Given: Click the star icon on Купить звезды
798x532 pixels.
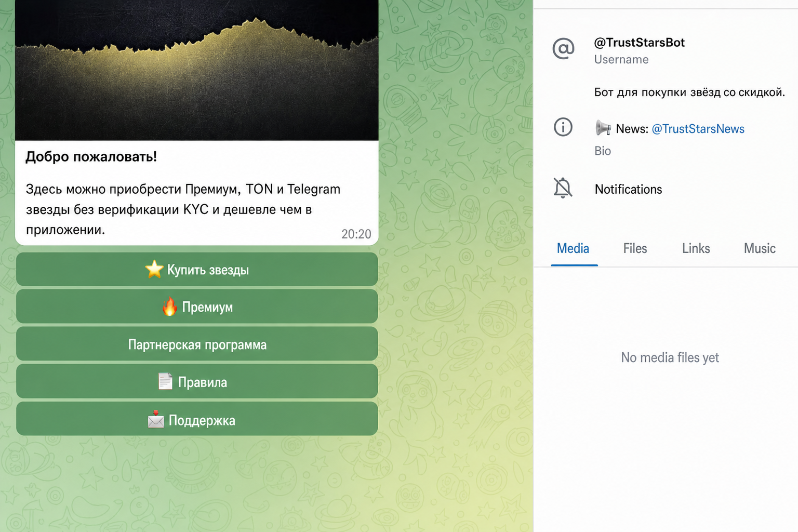Looking at the screenshot, I should coord(154,269).
